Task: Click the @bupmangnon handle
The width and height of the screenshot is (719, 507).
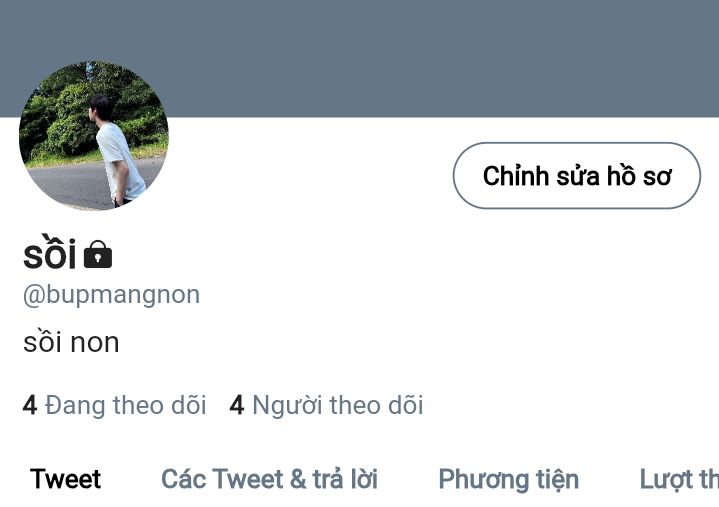Action: (111, 295)
